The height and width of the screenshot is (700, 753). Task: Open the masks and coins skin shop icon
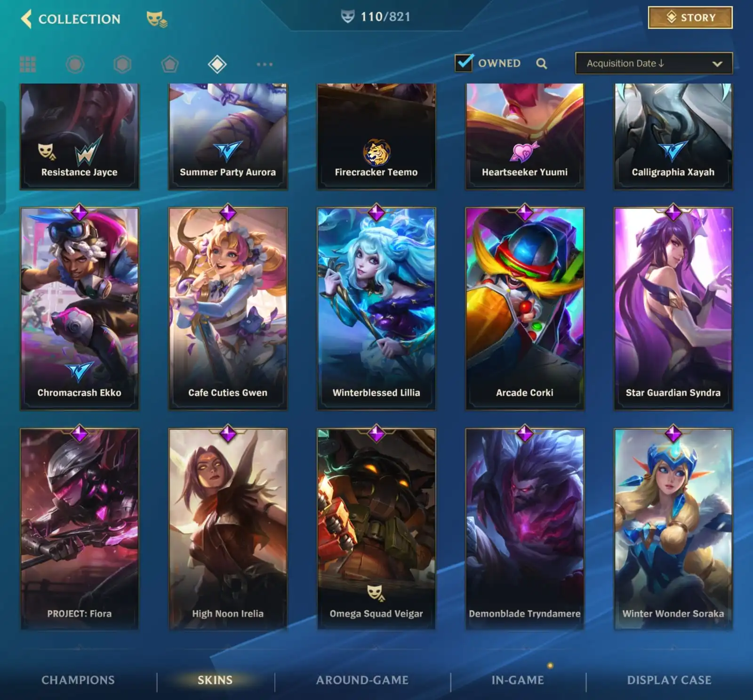click(x=157, y=19)
